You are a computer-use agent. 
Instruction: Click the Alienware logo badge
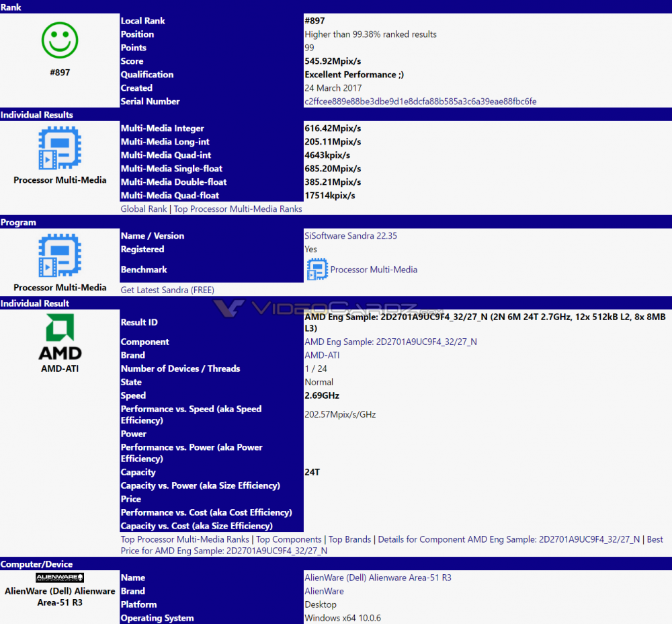click(x=60, y=577)
